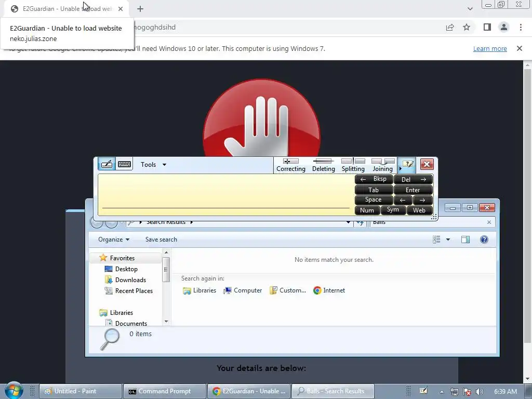Select Downloads in navigation pane

[x=130, y=280]
